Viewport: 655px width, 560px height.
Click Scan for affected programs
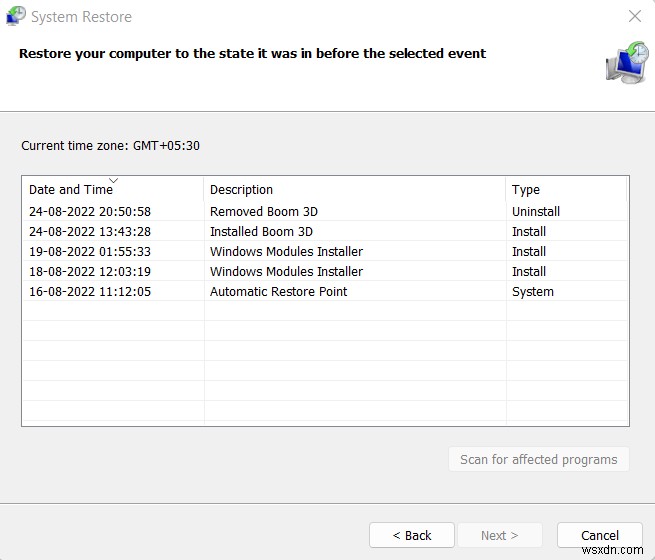(539, 460)
